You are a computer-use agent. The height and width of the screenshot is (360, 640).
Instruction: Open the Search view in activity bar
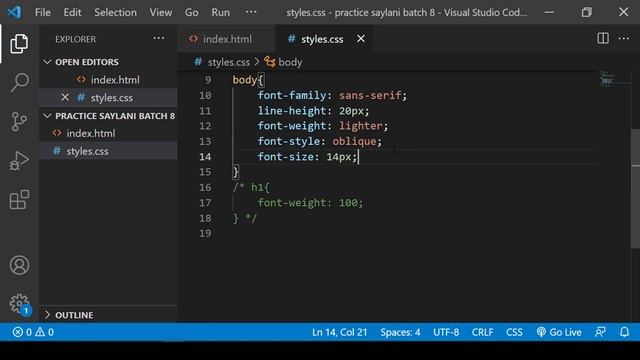point(19,82)
